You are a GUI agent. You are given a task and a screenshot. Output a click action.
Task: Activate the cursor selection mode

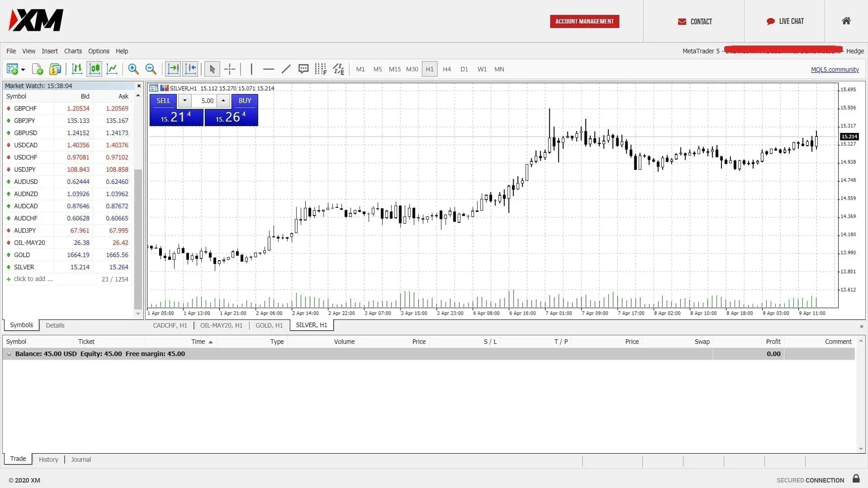(x=211, y=69)
